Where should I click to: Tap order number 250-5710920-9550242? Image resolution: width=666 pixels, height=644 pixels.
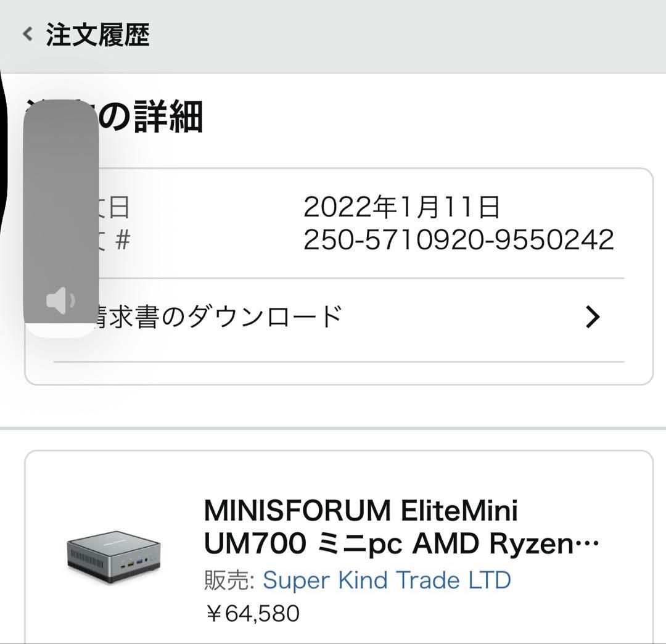(459, 238)
